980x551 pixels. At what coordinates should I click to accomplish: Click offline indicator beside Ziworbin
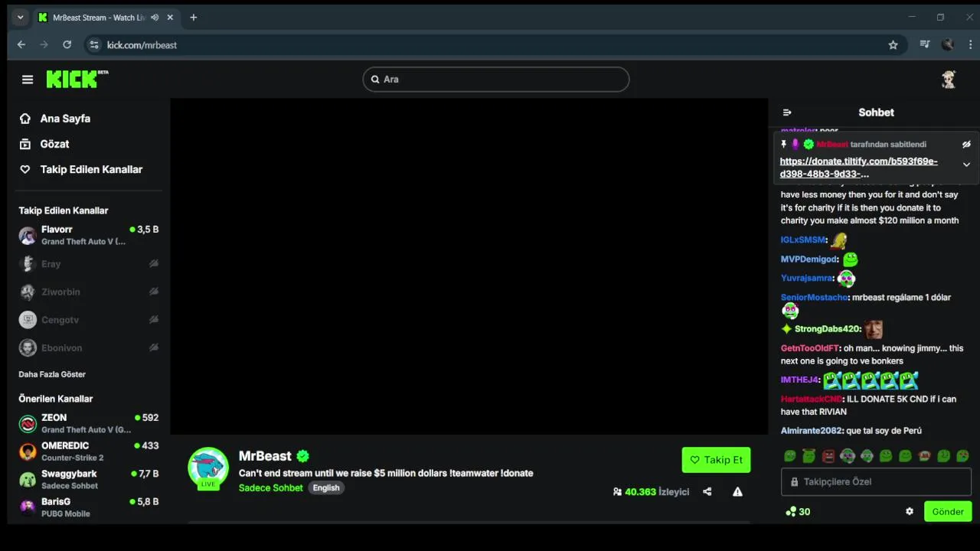[x=154, y=292]
